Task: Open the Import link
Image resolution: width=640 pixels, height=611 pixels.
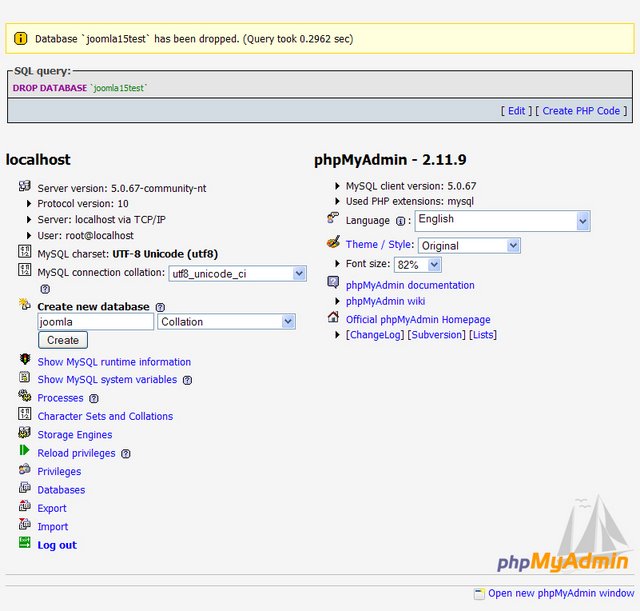Action: (x=53, y=526)
